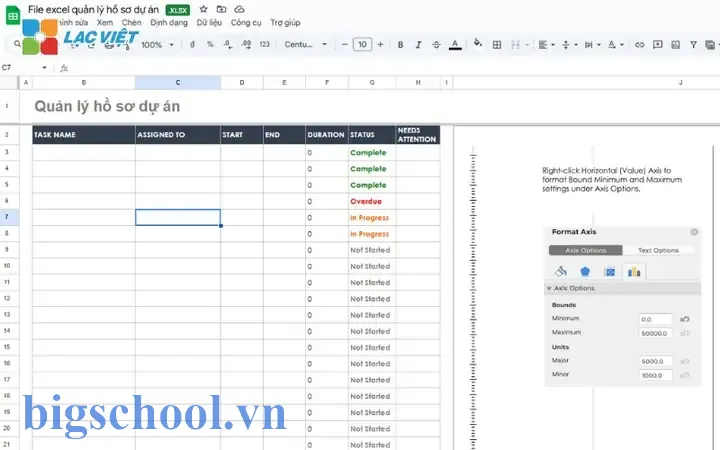
Task: Click the Complete status in row 3
Action: [x=371, y=152]
